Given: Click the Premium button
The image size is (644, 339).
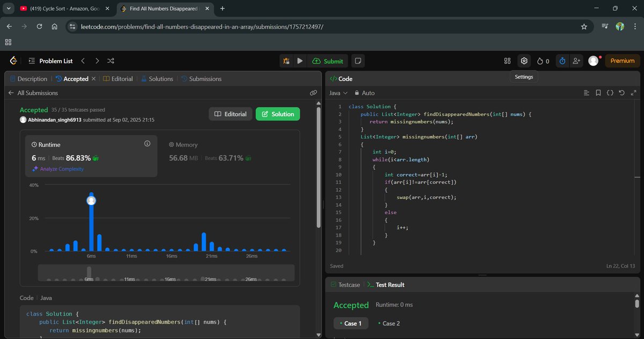Looking at the screenshot, I should pos(623,61).
